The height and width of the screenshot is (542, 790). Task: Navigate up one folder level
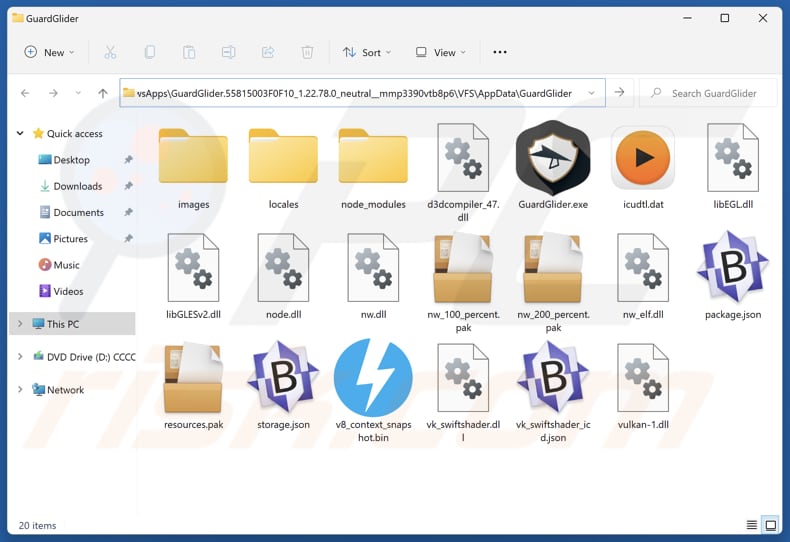103,93
